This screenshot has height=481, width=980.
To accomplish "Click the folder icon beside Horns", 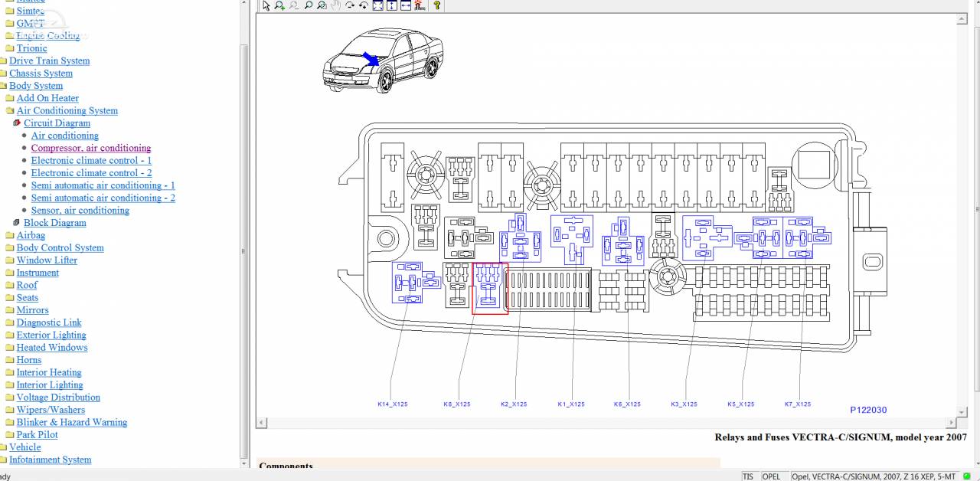I will (x=10, y=360).
